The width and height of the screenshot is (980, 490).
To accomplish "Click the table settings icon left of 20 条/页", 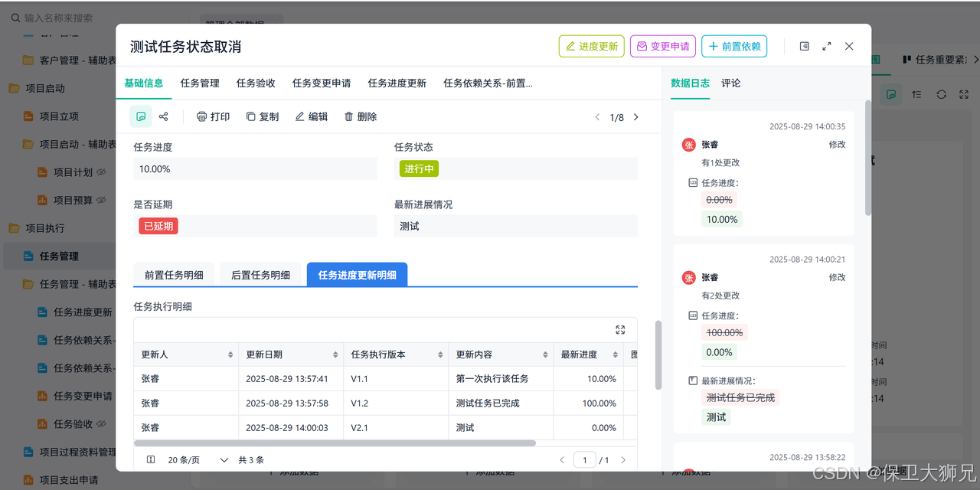I will (x=151, y=460).
